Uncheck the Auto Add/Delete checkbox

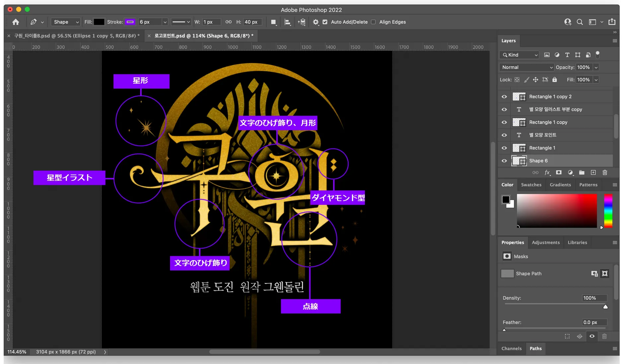(x=325, y=22)
